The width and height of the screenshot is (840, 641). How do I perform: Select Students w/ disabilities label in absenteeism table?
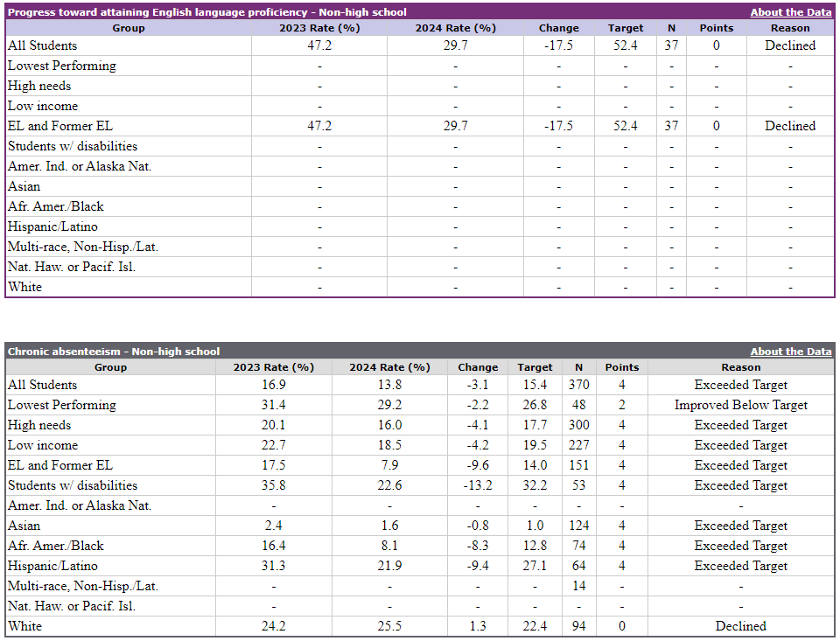pos(73,485)
